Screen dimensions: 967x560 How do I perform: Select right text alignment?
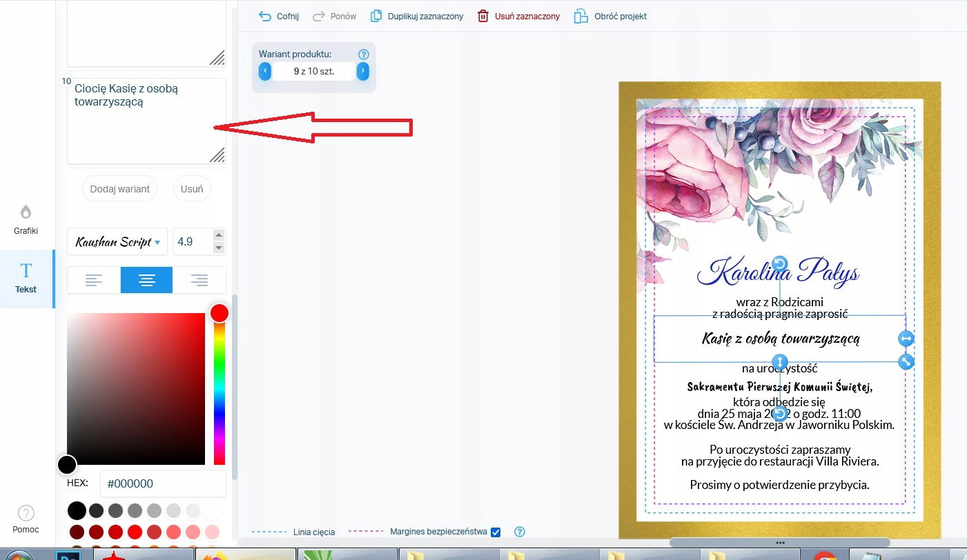(199, 280)
